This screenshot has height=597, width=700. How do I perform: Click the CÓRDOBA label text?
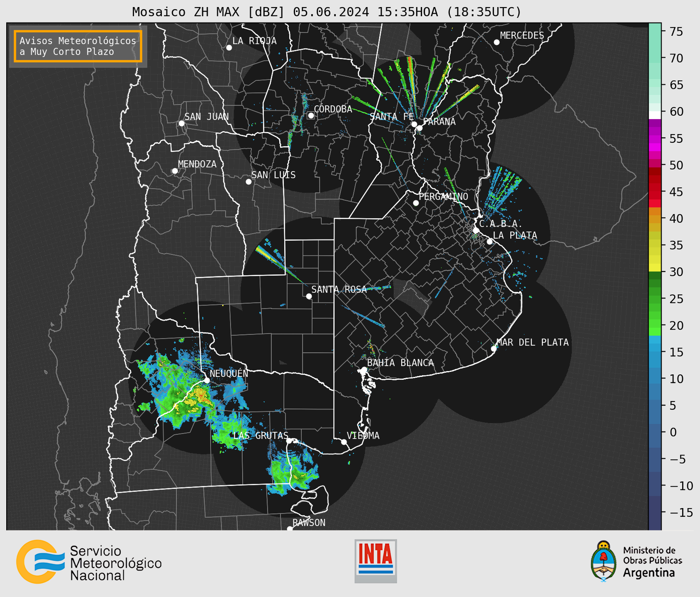coord(333,109)
